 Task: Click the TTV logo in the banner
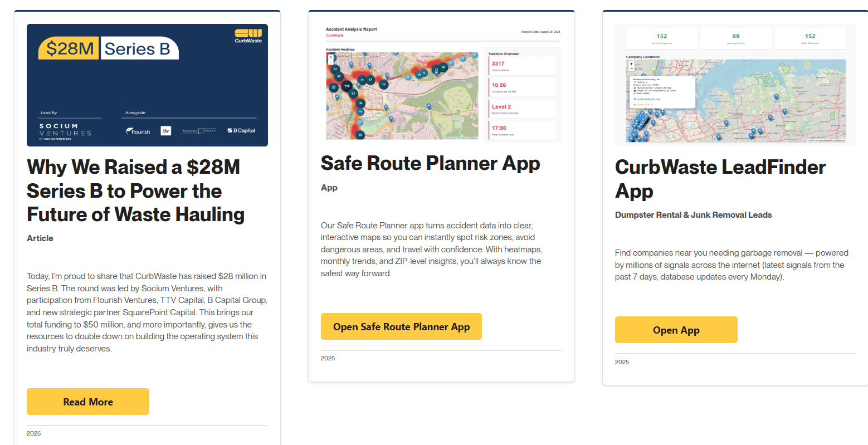165,131
